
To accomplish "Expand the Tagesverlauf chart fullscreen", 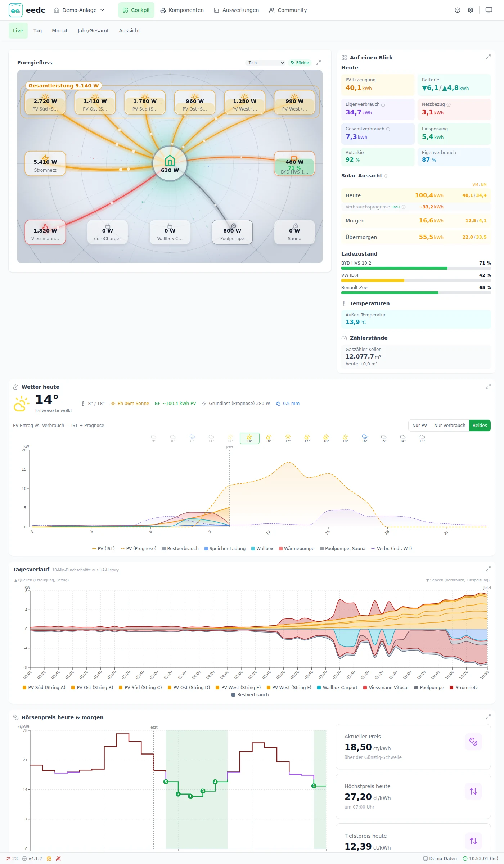I will point(488,569).
